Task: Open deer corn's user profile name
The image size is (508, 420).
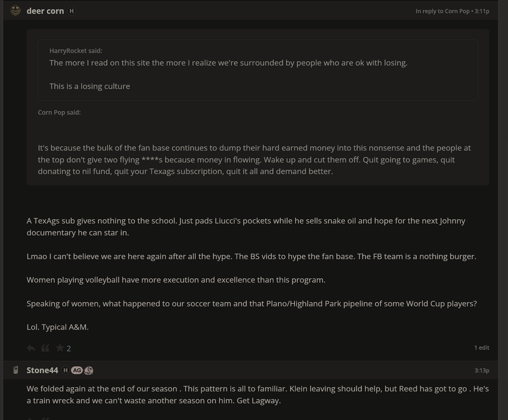Action: (45, 11)
